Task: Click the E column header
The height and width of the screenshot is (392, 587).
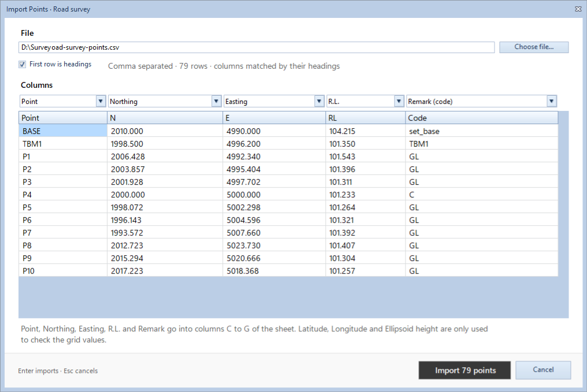Action: (x=274, y=118)
